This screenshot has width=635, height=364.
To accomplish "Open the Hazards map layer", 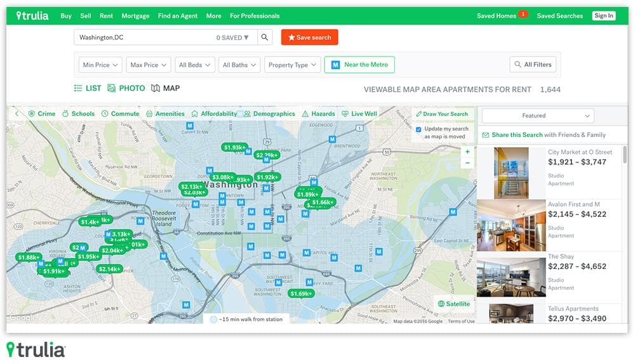I will point(318,114).
